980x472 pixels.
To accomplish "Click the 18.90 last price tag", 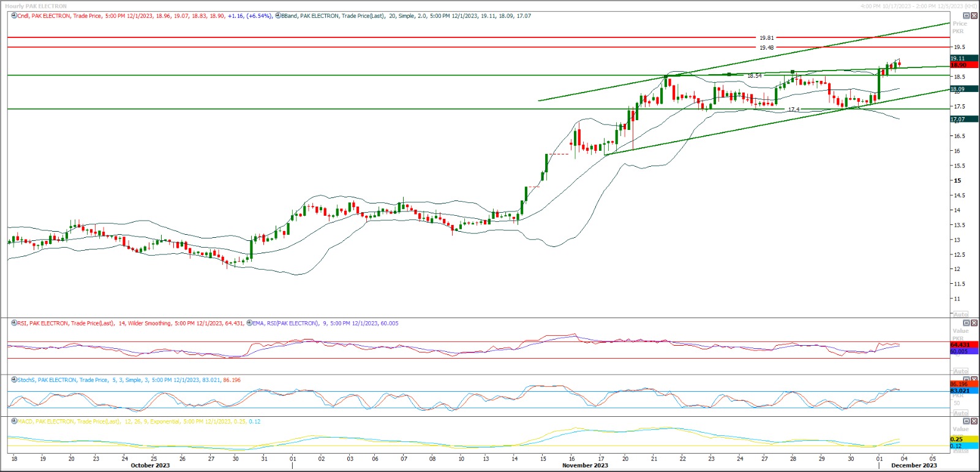I will (x=959, y=65).
